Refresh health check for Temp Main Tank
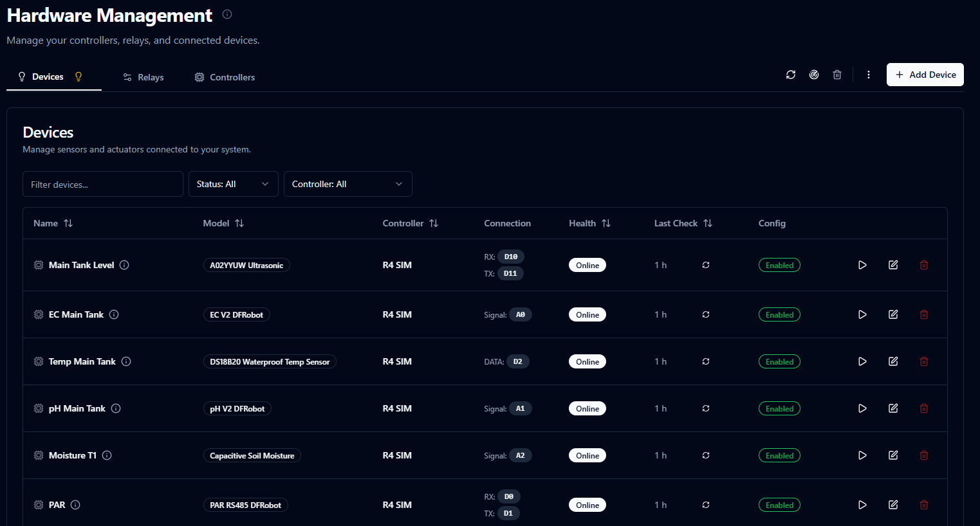 pyautogui.click(x=706, y=361)
